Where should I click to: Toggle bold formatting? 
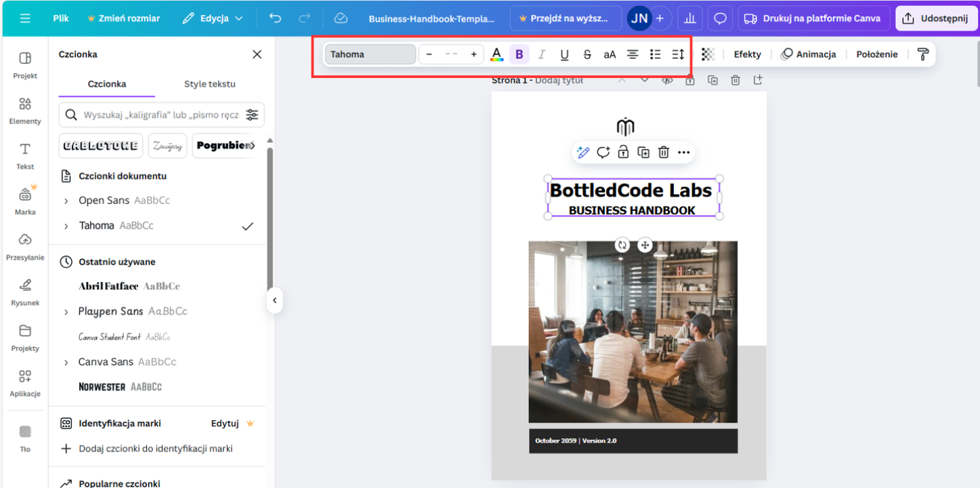519,54
